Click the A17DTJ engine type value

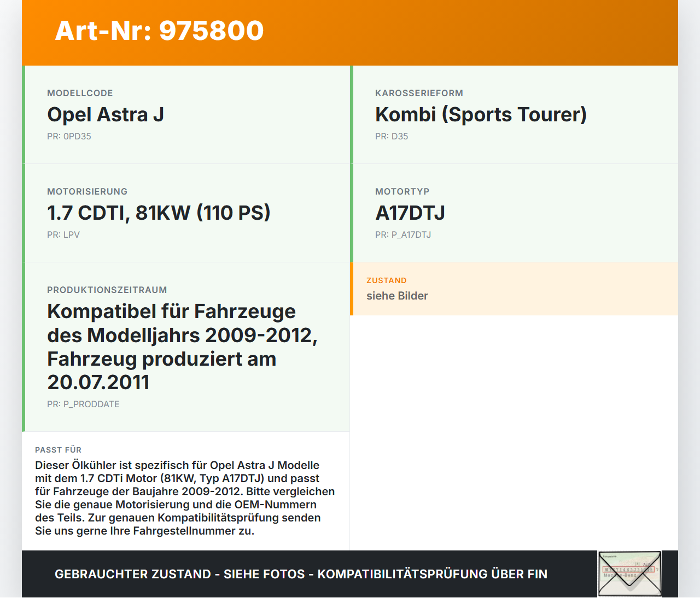pyautogui.click(x=410, y=213)
